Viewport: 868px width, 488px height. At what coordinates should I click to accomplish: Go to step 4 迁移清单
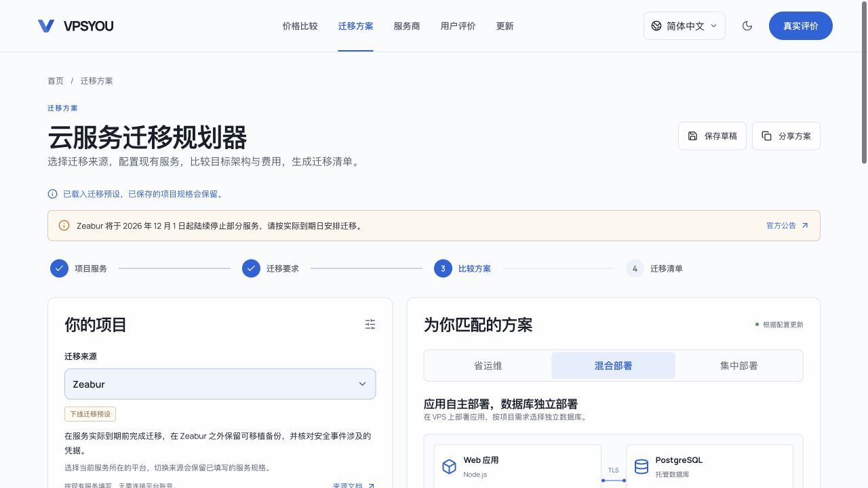coord(654,268)
